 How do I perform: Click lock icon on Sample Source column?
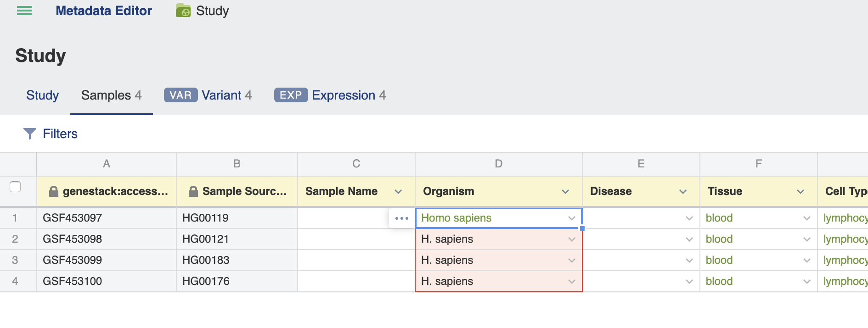point(193,191)
